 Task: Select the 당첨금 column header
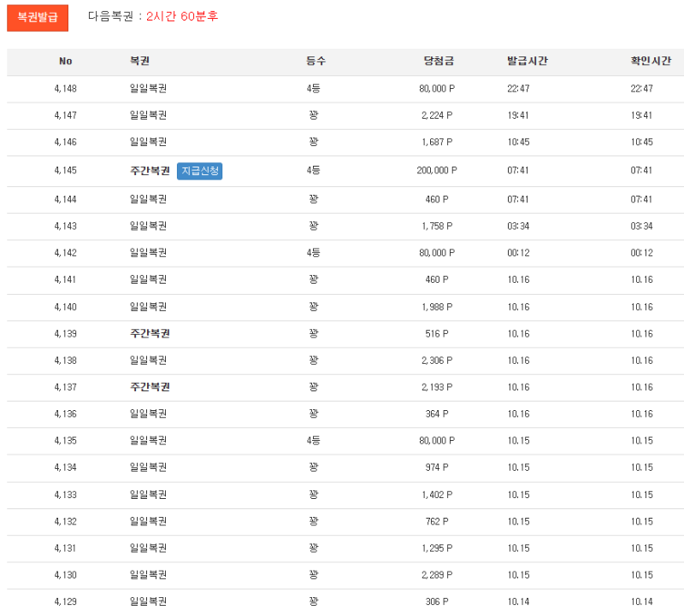tap(438, 62)
